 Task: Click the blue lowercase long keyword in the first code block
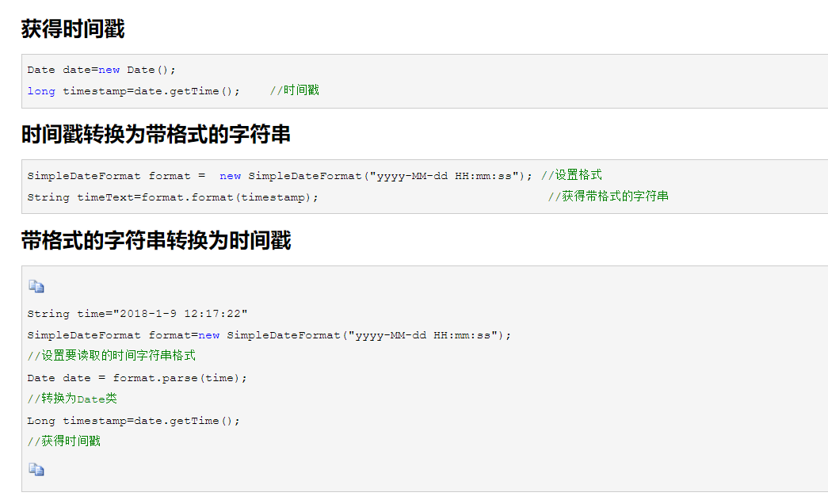[x=41, y=91]
